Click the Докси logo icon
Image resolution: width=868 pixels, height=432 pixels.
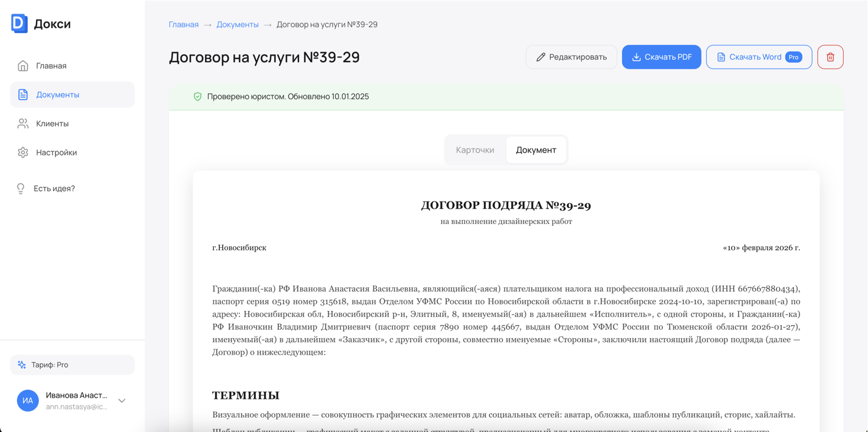[18, 24]
